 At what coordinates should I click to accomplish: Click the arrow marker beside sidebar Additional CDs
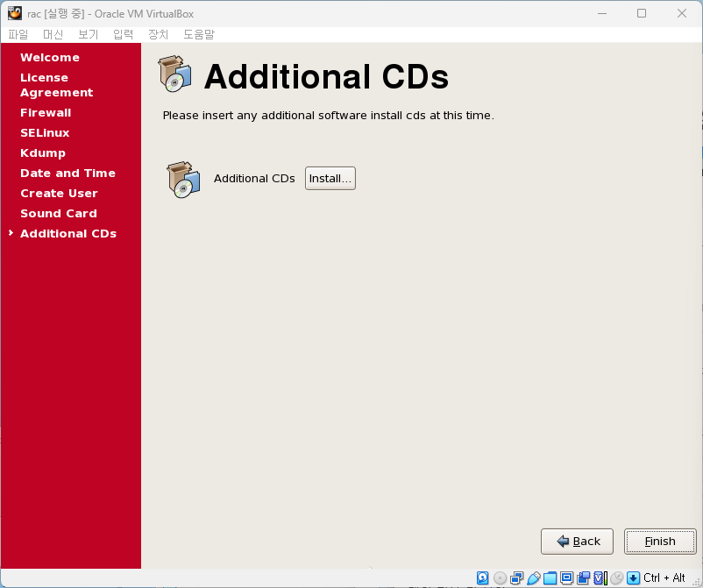point(11,232)
